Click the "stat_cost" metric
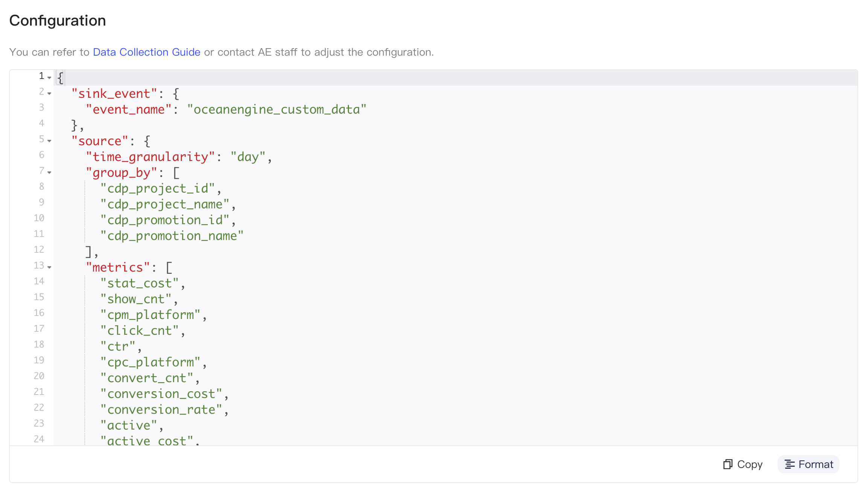868x492 pixels. [x=139, y=283]
